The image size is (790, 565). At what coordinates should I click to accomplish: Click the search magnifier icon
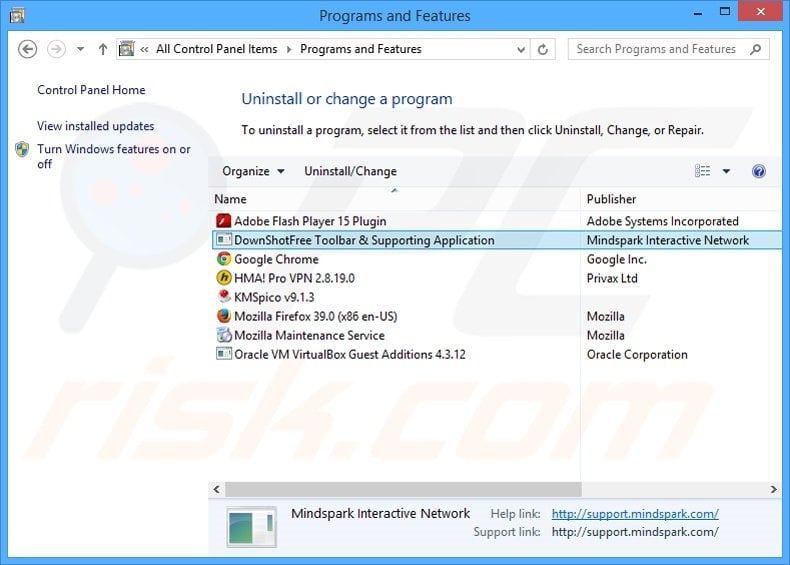pyautogui.click(x=755, y=49)
